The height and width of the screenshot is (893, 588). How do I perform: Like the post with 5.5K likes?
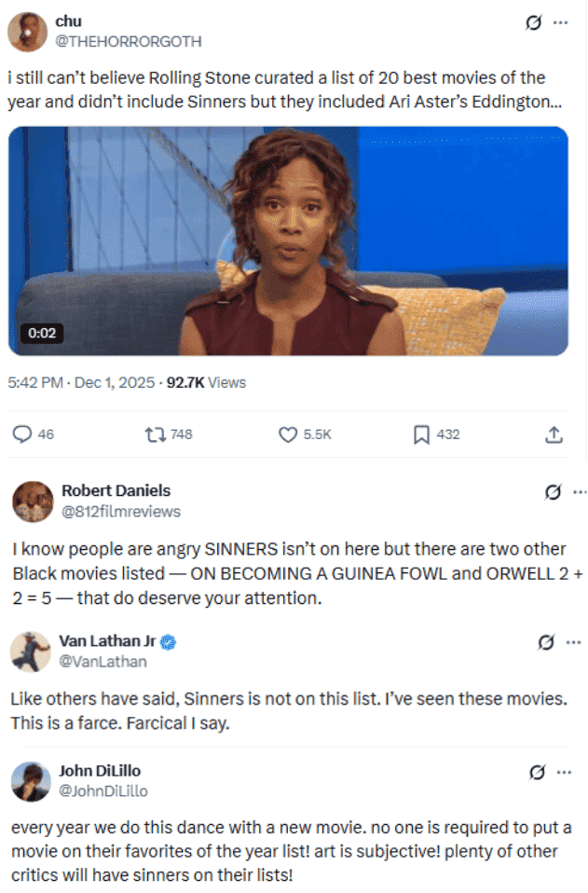[x=288, y=434]
